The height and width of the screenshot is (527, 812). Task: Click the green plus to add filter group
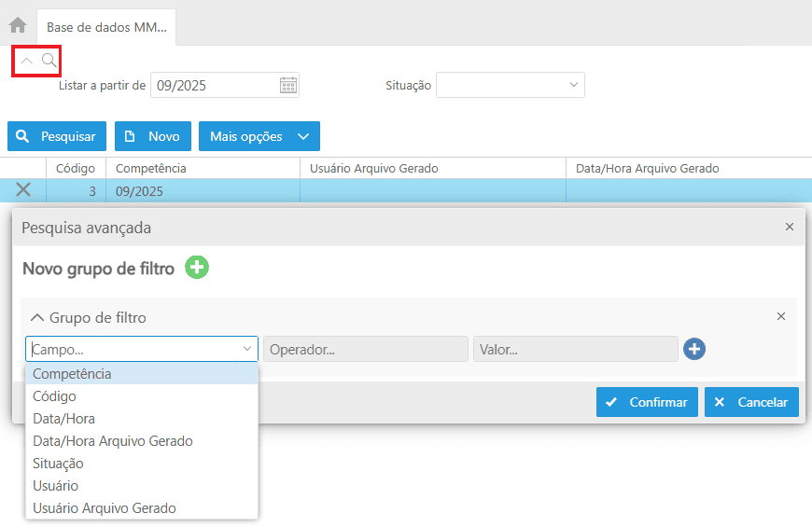coord(197,269)
